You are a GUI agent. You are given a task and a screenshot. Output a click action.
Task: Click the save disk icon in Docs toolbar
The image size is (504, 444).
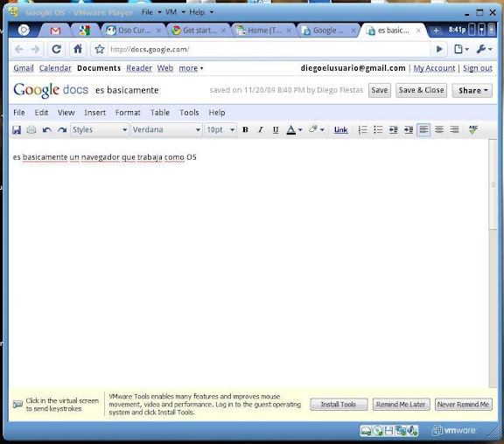[17, 129]
